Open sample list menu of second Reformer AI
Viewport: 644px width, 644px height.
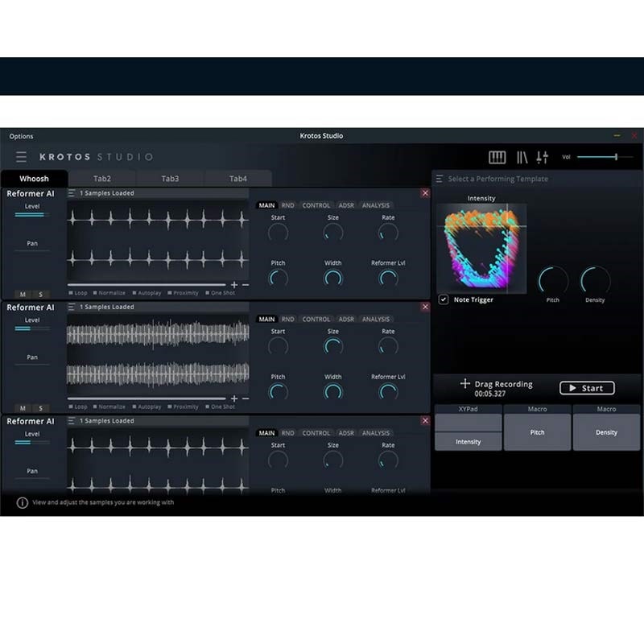coord(72,307)
